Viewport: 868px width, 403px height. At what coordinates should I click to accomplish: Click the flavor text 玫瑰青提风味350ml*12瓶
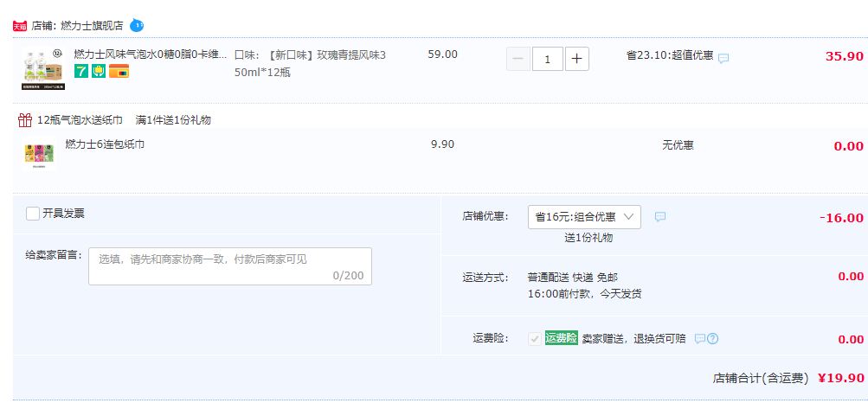coord(310,64)
